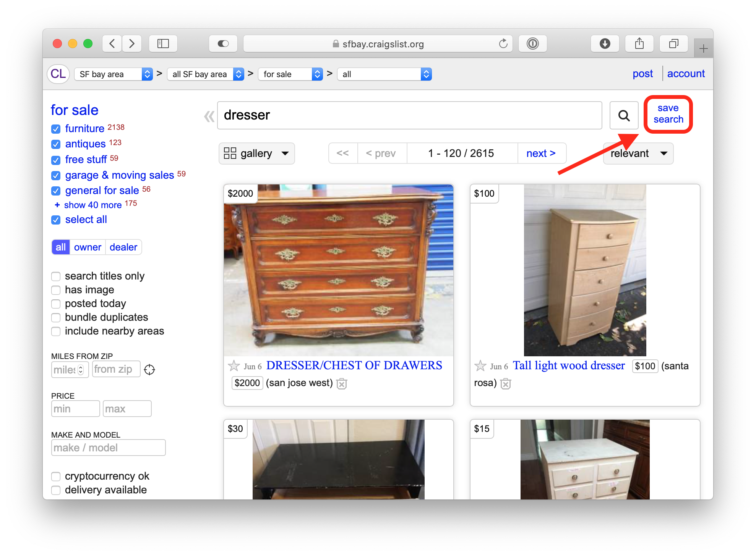Open the gallery view mode dropdown
The width and height of the screenshot is (756, 556).
(x=256, y=154)
